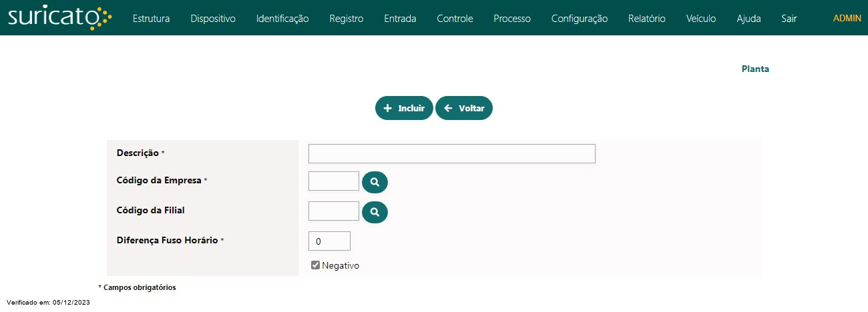This screenshot has height=312, width=868.
Task: Open the Processo menu
Action: [512, 19]
